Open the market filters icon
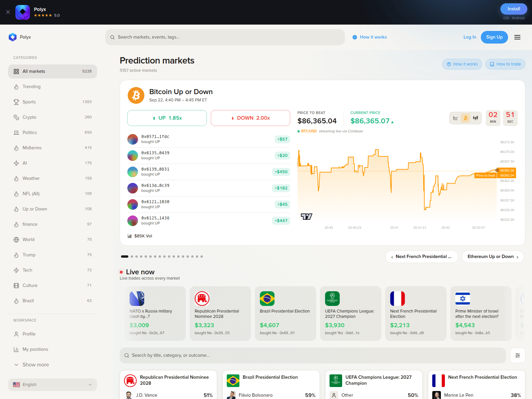Screen dimensions: 532x399 click(518, 355)
